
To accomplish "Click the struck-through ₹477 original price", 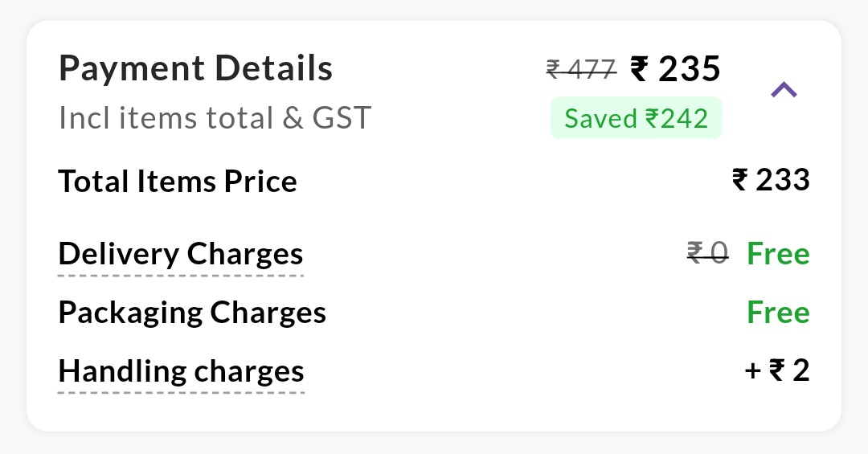I will pos(581,69).
